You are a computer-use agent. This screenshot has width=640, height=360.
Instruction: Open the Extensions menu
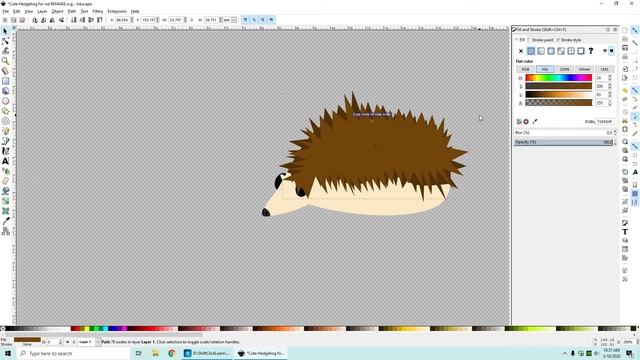117,11
